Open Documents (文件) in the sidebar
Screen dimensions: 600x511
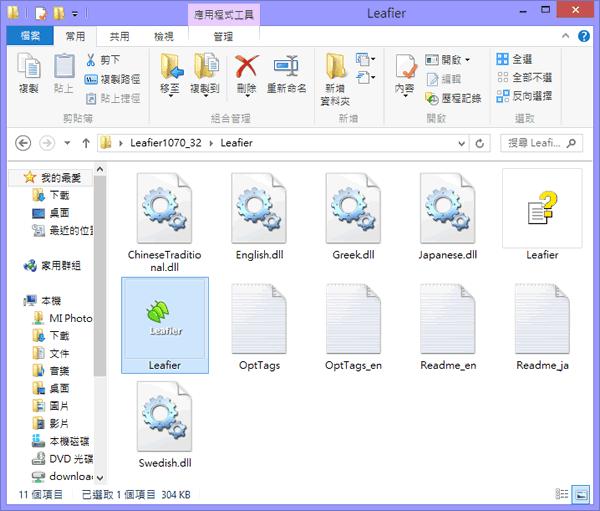(x=51, y=353)
